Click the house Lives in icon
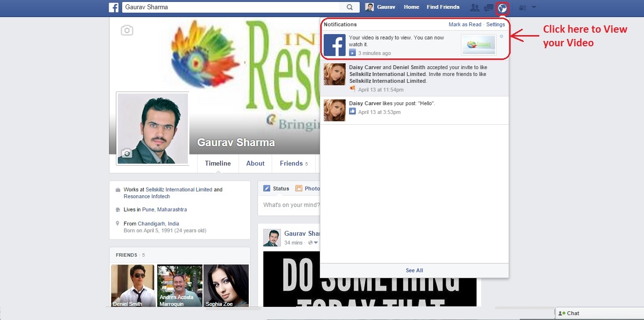The width and height of the screenshot is (644, 320). pyautogui.click(x=118, y=209)
